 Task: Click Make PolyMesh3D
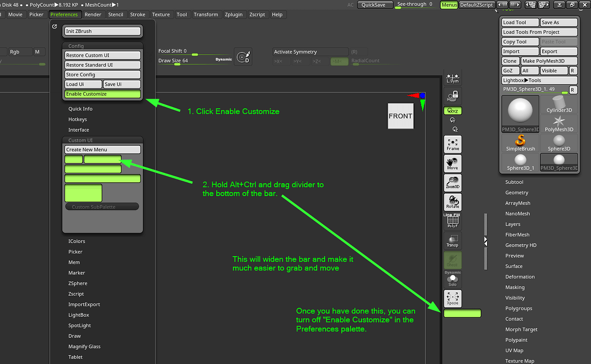click(549, 61)
